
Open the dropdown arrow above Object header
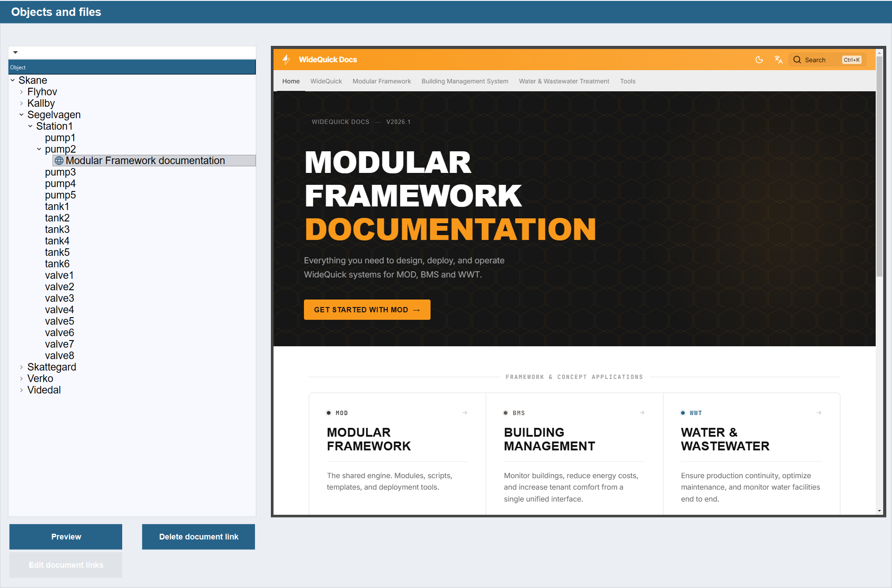pos(15,52)
